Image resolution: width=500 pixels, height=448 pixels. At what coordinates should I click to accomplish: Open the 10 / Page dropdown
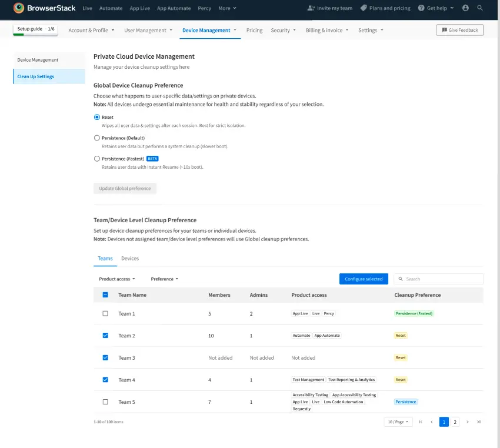[x=398, y=422]
